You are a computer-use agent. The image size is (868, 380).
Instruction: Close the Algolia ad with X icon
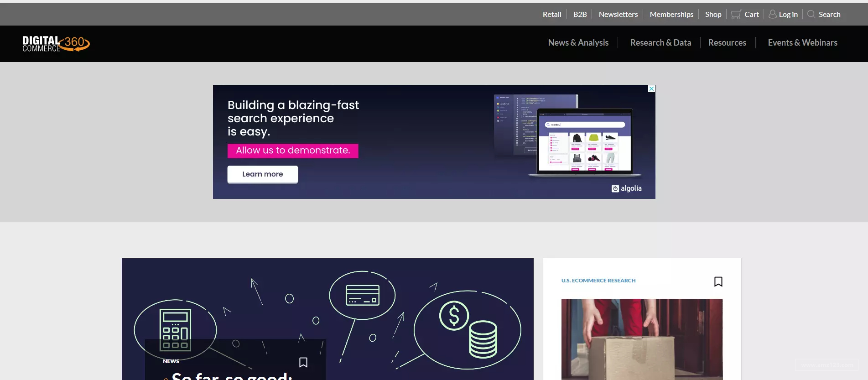652,88
